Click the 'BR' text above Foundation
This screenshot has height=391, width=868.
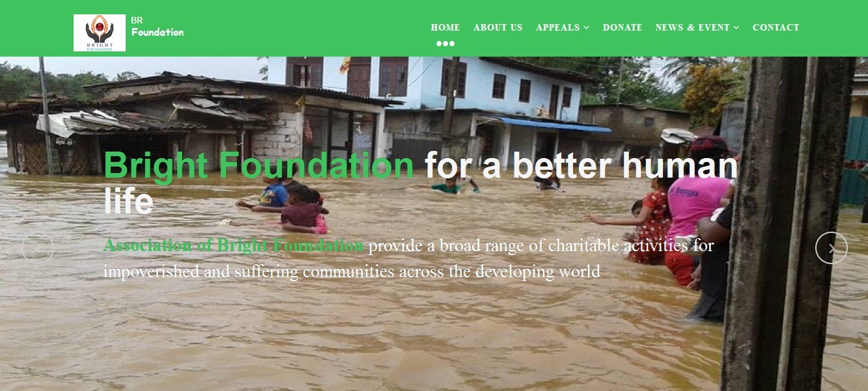click(137, 20)
